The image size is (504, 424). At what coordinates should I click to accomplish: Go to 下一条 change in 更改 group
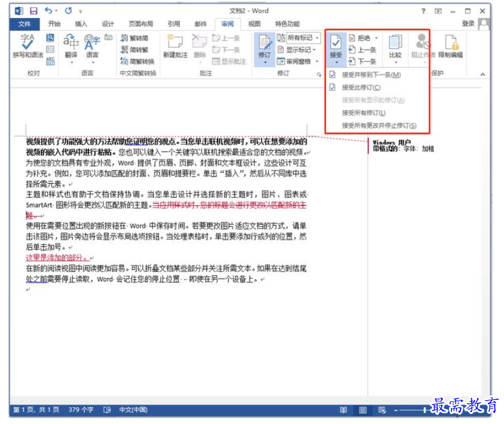pos(362,62)
